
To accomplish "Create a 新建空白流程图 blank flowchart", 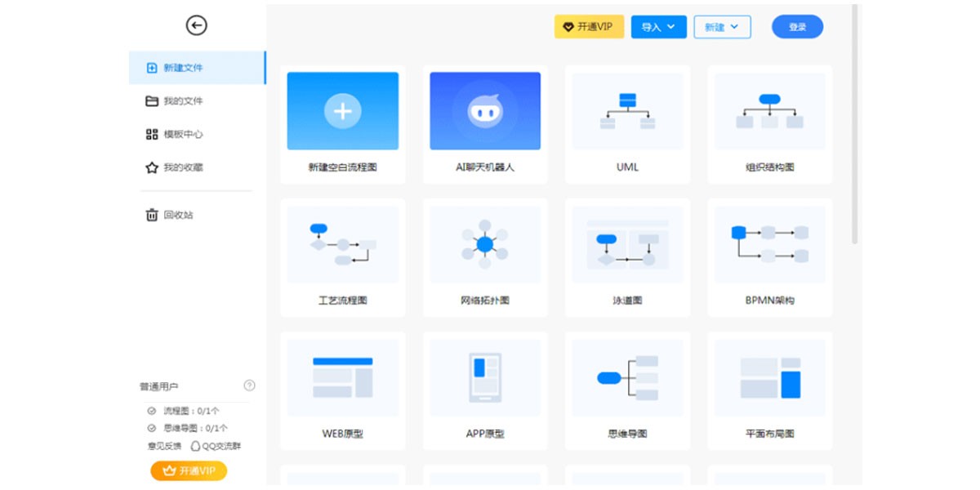I will coord(343,124).
